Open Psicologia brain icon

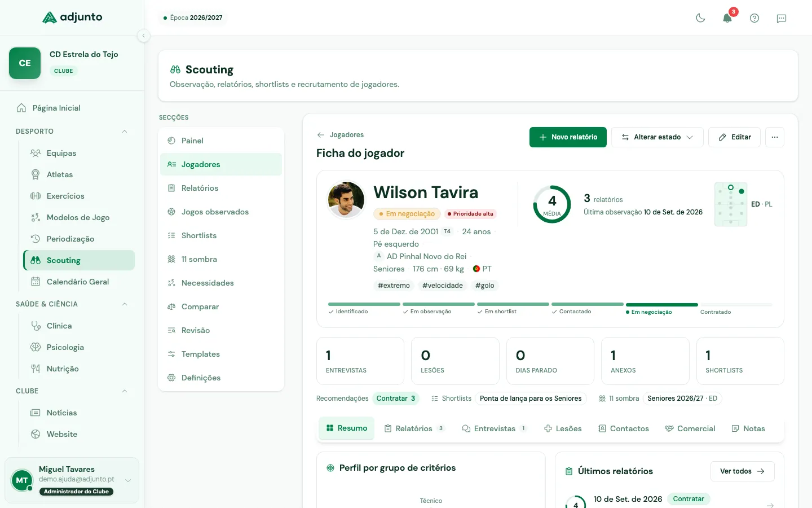36,347
